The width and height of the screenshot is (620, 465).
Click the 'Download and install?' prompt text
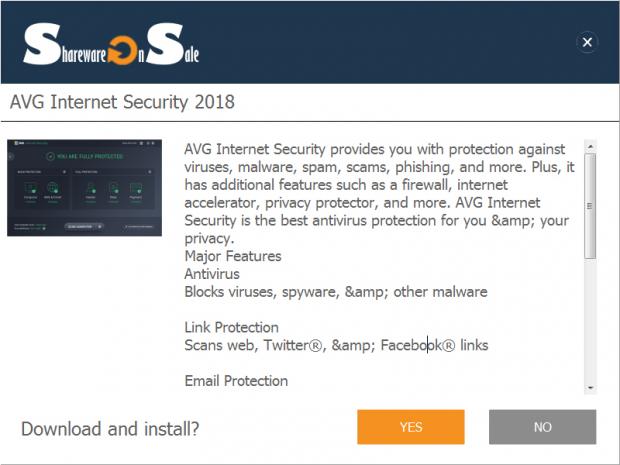[110, 429]
